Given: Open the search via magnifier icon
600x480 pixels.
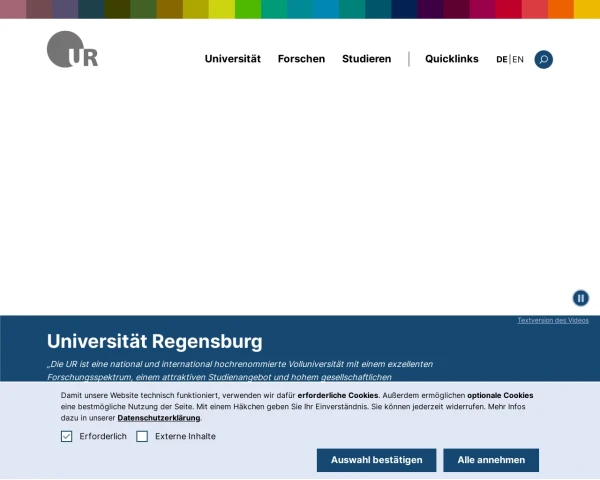Looking at the screenshot, I should click(543, 59).
